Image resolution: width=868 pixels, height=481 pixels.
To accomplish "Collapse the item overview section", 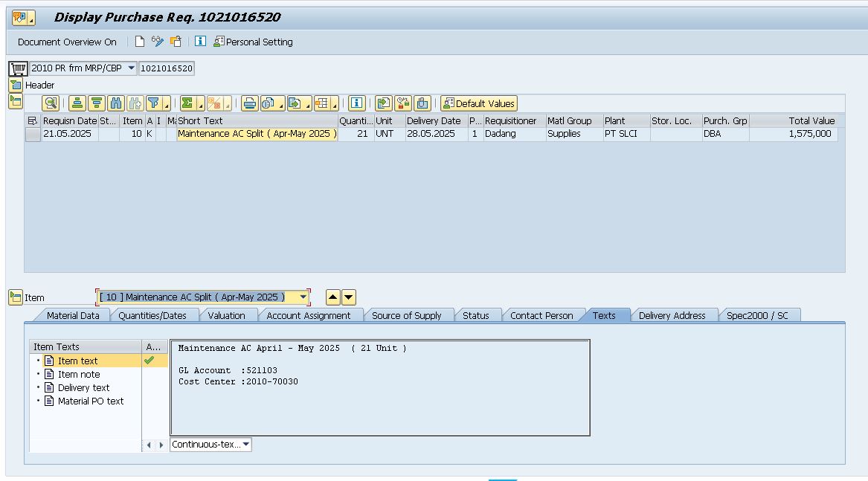I will [x=16, y=101].
